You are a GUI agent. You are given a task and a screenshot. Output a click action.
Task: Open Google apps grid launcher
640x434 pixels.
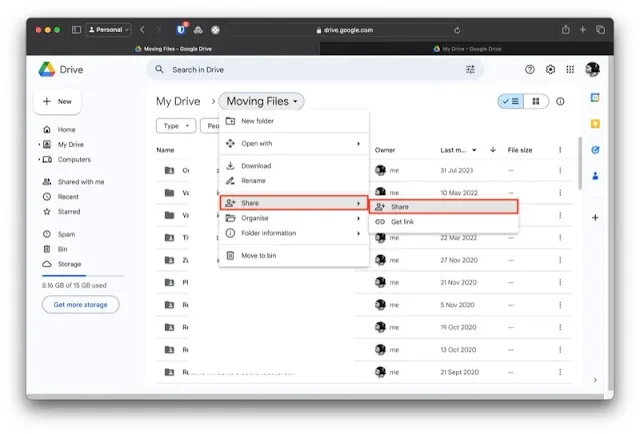(x=570, y=69)
